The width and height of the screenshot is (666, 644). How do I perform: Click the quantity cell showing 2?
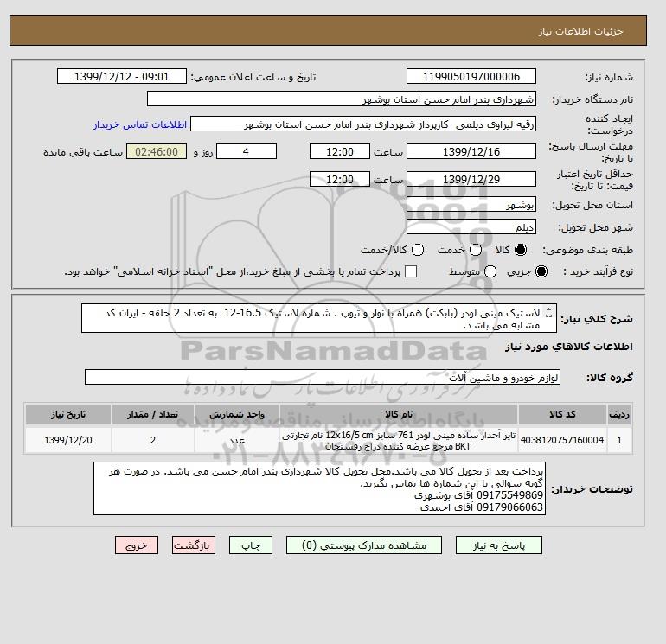tap(153, 440)
